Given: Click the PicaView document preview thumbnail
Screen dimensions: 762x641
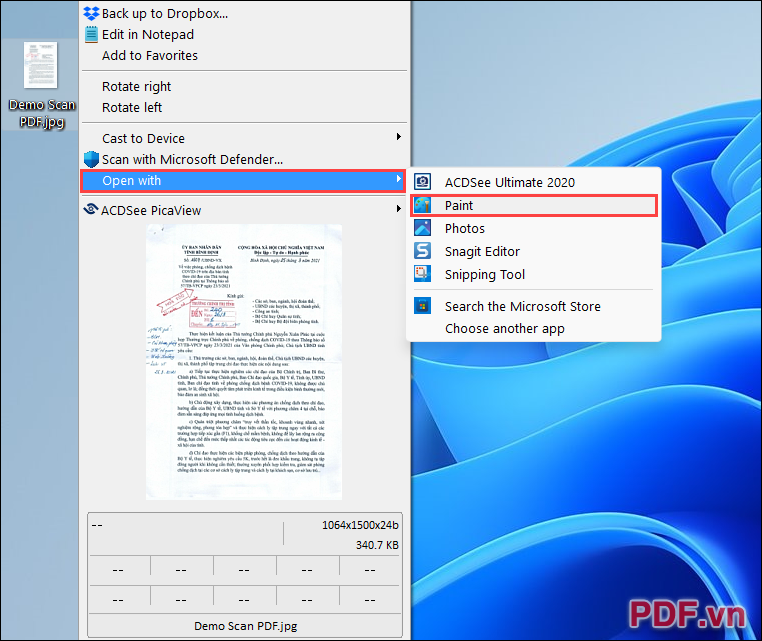Looking at the screenshot, I should [244, 362].
